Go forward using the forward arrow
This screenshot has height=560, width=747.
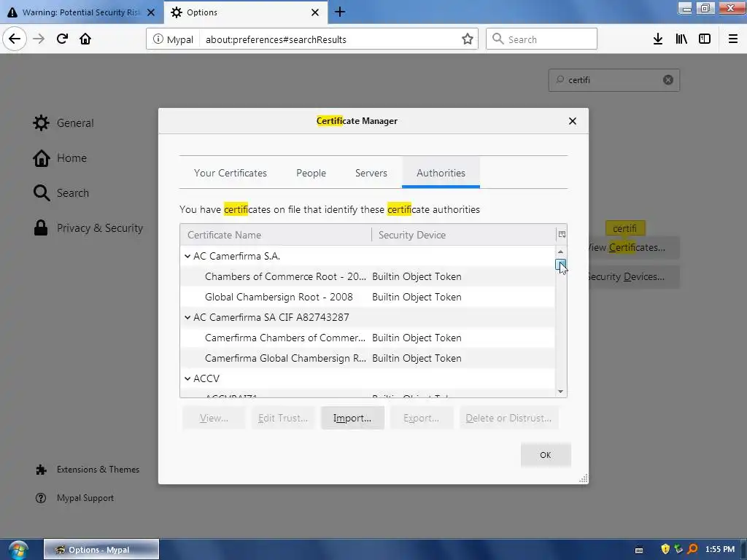[x=39, y=39]
